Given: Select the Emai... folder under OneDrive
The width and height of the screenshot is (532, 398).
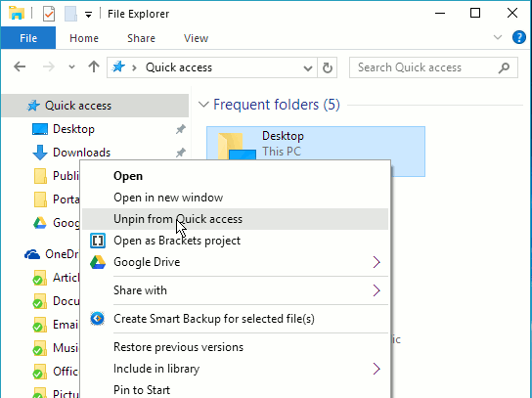Looking at the screenshot, I should point(56,325).
